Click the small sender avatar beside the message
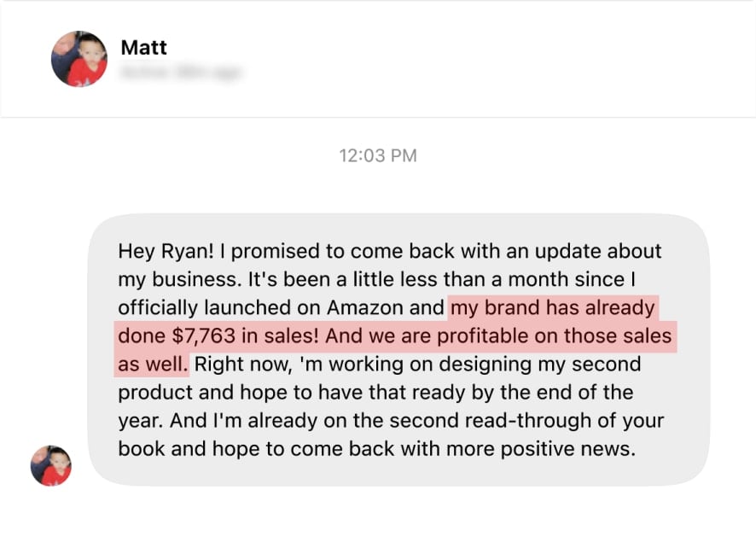 (50, 465)
